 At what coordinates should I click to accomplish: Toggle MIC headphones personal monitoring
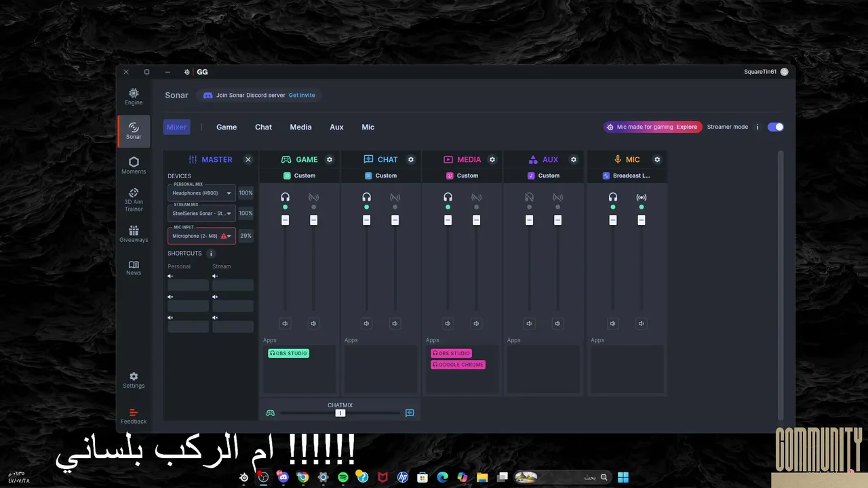click(613, 197)
